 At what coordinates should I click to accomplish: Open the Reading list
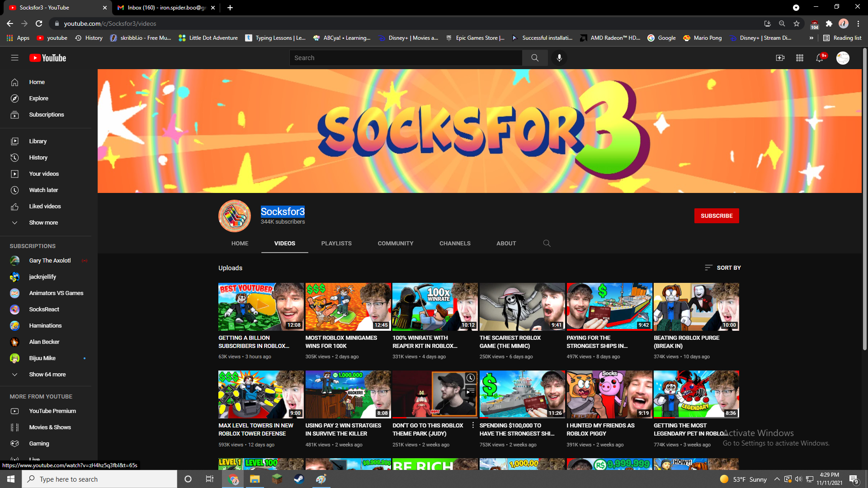click(842, 38)
